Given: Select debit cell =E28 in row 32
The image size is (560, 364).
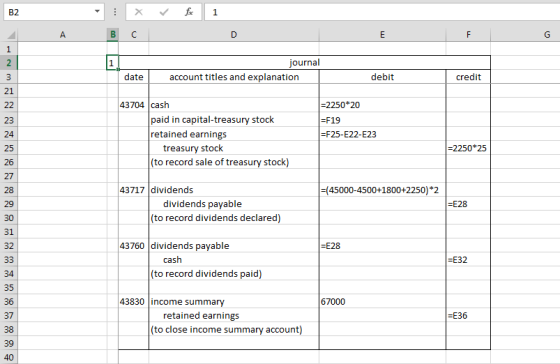Looking at the screenshot, I should [x=382, y=246].
